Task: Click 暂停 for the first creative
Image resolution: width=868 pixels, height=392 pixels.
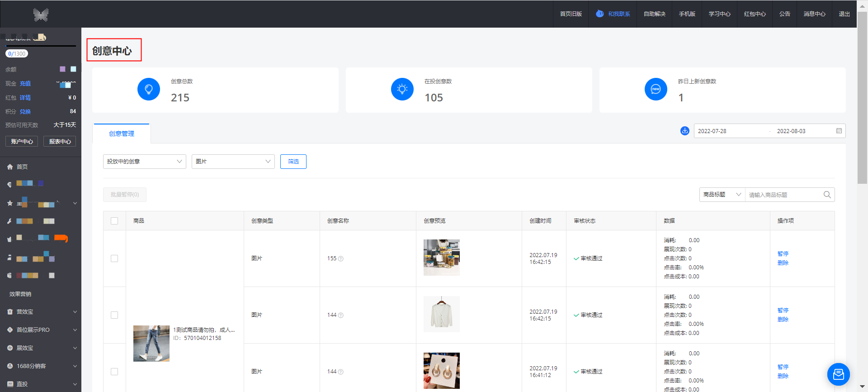Action: click(x=783, y=254)
